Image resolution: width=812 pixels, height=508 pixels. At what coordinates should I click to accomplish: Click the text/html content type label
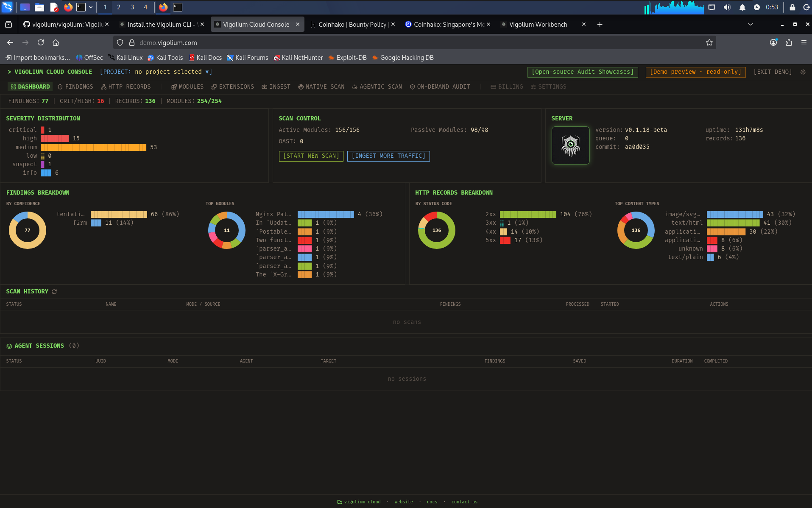click(687, 223)
